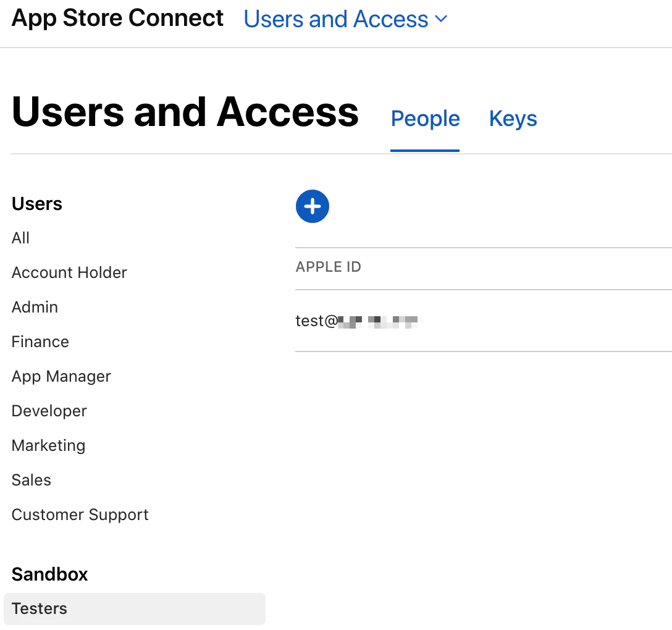Open the test@ sandbox tester entry
The width and height of the screenshot is (672, 630).
tap(356, 321)
